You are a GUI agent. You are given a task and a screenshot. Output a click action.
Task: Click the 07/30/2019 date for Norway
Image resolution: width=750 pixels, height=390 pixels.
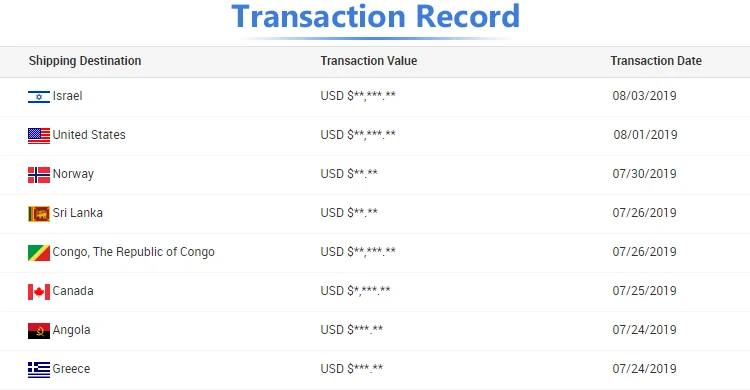click(644, 174)
